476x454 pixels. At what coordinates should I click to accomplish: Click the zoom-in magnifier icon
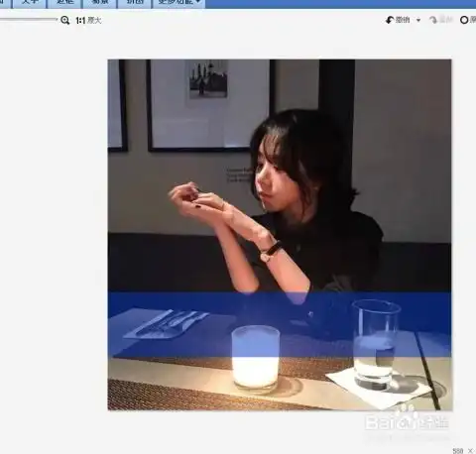65,20
